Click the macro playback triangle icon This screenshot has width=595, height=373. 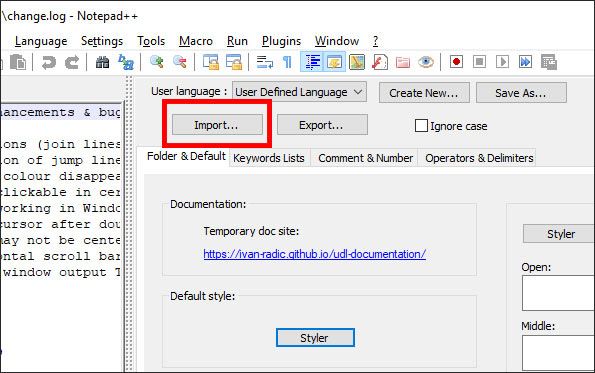click(502, 61)
